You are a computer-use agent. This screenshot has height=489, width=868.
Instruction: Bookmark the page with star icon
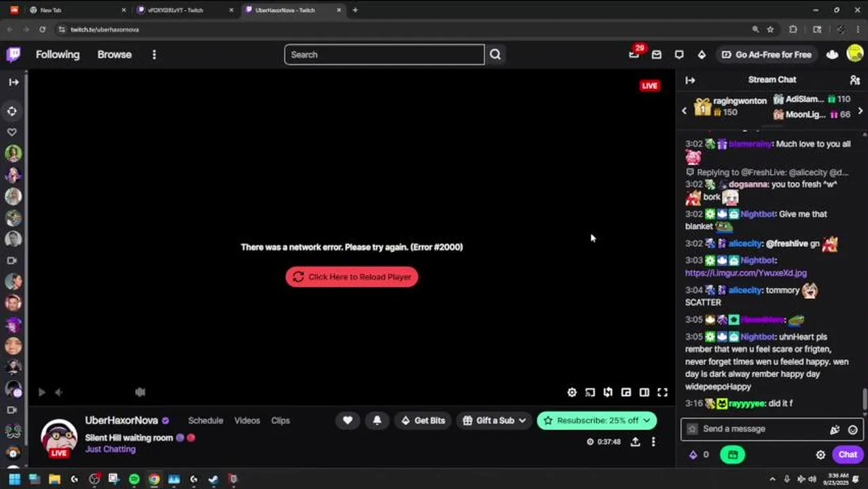(770, 29)
